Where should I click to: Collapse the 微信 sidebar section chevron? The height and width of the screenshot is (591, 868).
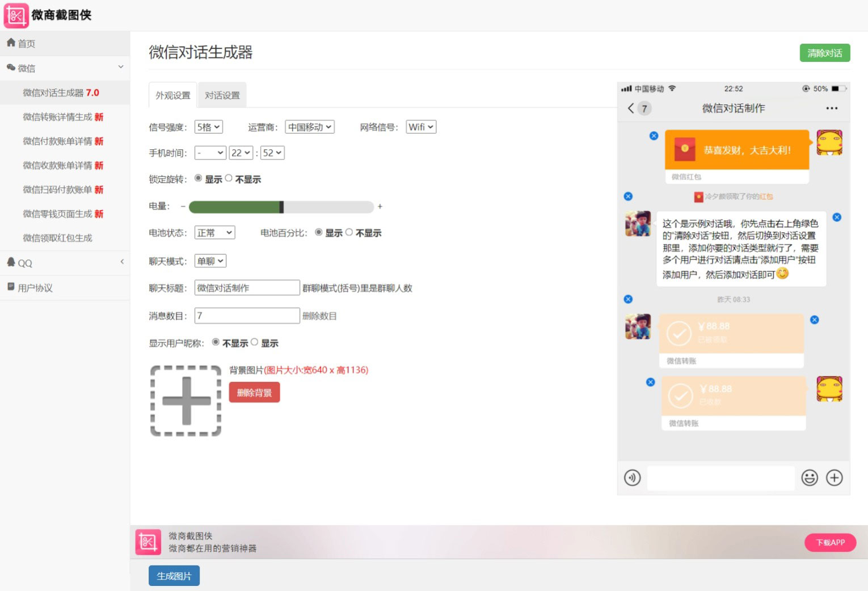121,67
